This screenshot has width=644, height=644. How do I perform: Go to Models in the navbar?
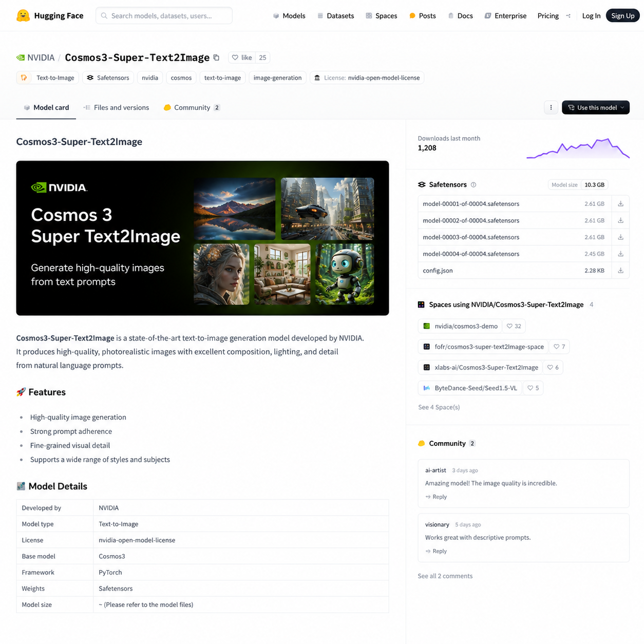pos(289,16)
